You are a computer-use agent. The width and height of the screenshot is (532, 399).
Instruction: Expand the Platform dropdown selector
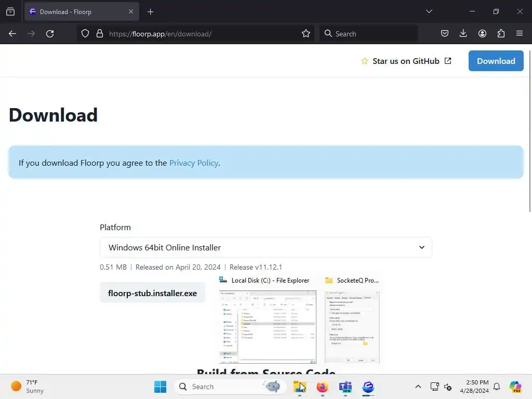265,247
